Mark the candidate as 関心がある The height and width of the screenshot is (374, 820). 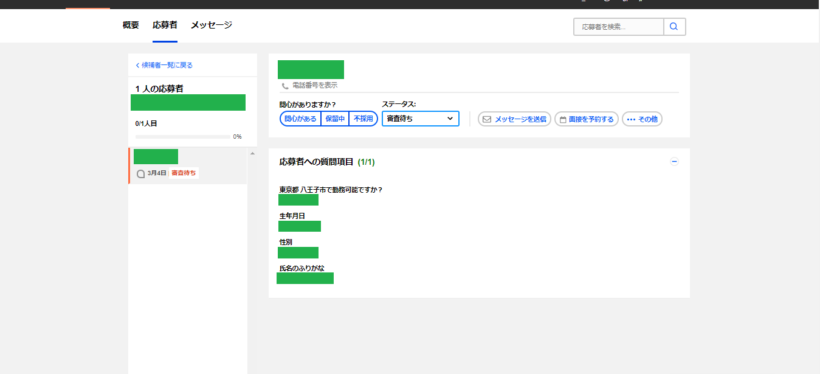pos(300,119)
